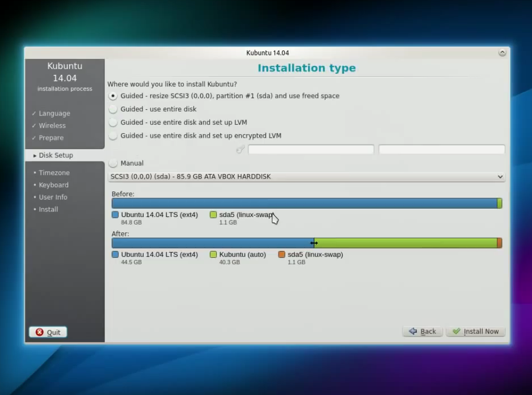Click the first encryption passphrase field
The image size is (532, 395).
coord(311,149)
